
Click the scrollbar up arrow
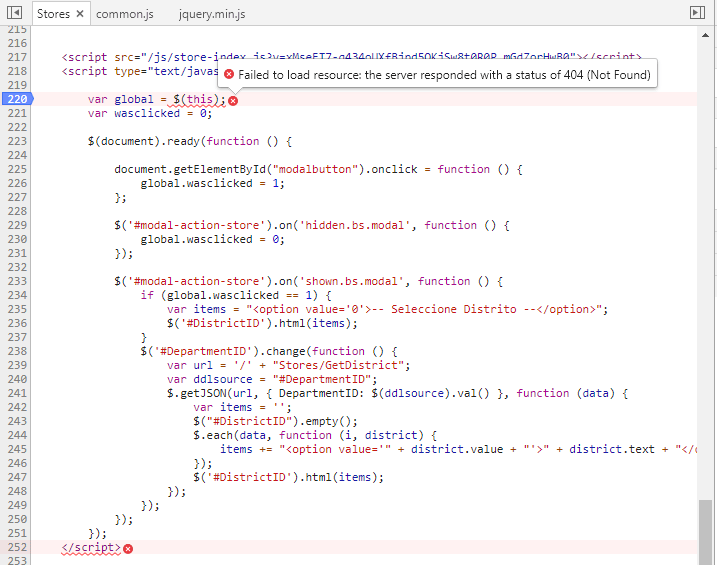point(706,35)
